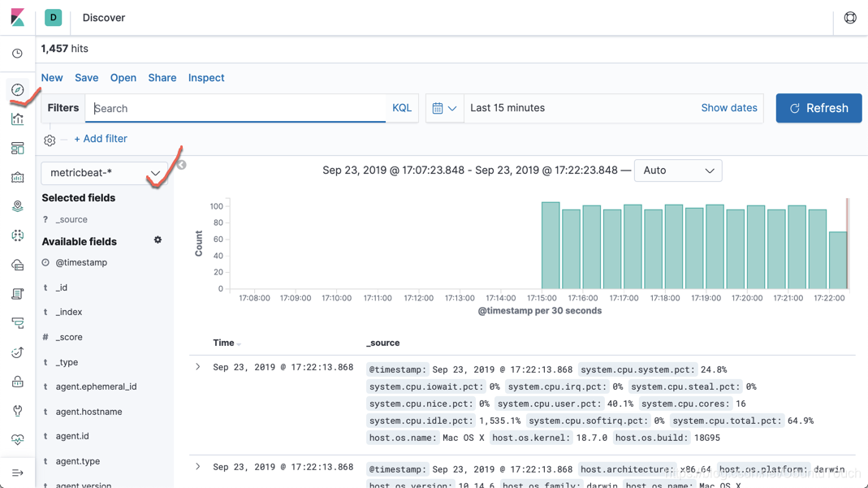Screen dimensions: 868x488
Task: Click the Refresh button
Action: tap(818, 108)
